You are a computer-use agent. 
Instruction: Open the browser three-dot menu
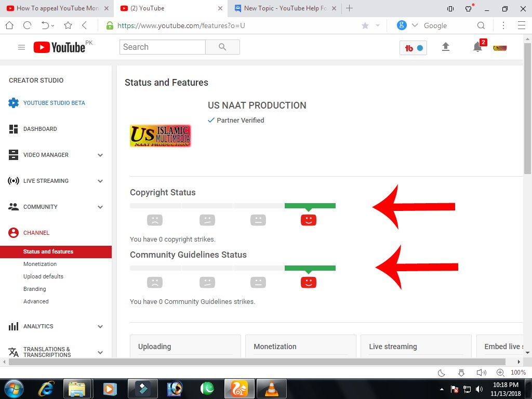pyautogui.click(x=503, y=25)
